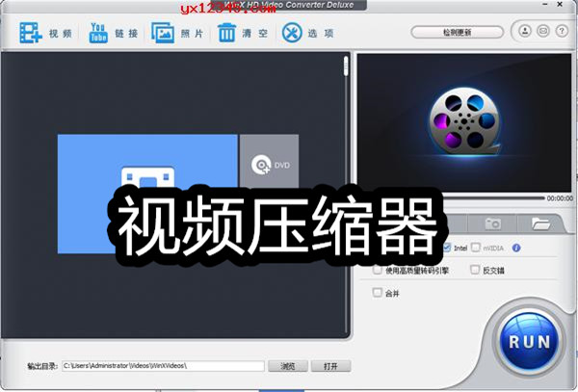Open Options (选项) wrench icon
The image size is (578, 392).
coord(292,33)
